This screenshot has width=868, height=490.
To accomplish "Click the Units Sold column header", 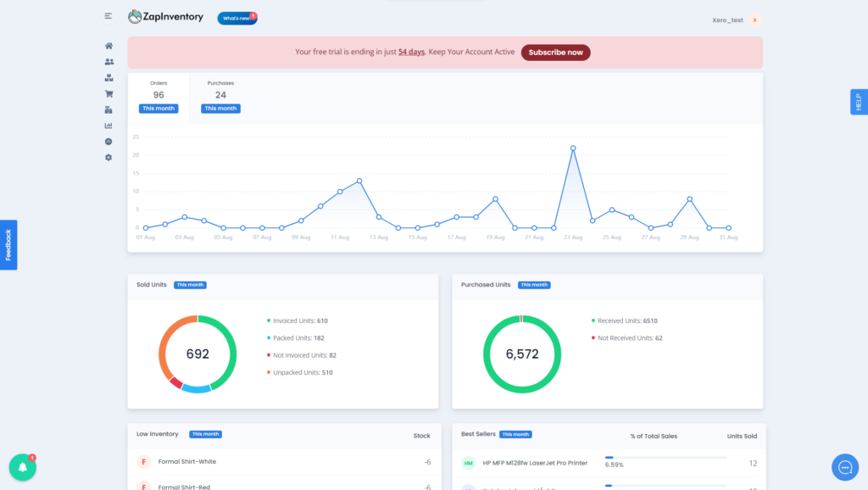I will point(742,437).
